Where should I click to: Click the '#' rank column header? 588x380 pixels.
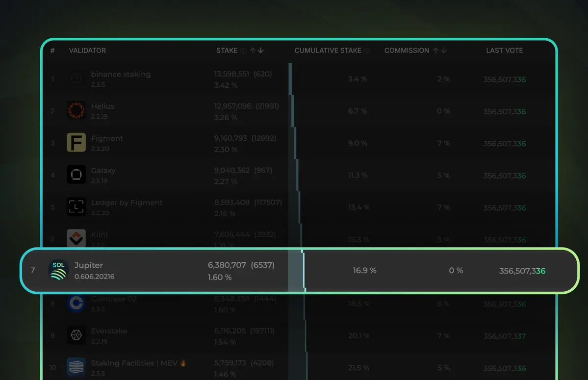[52, 50]
